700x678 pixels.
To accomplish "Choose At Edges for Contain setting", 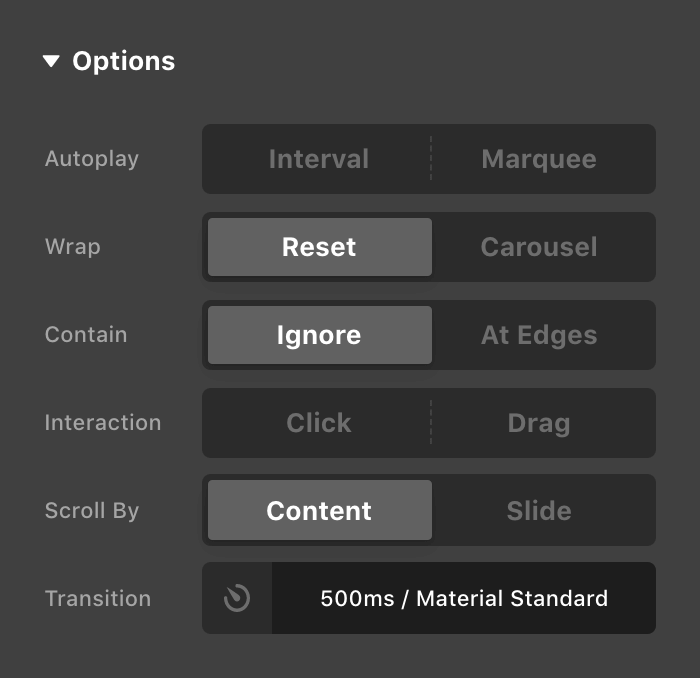I will click(x=539, y=335).
